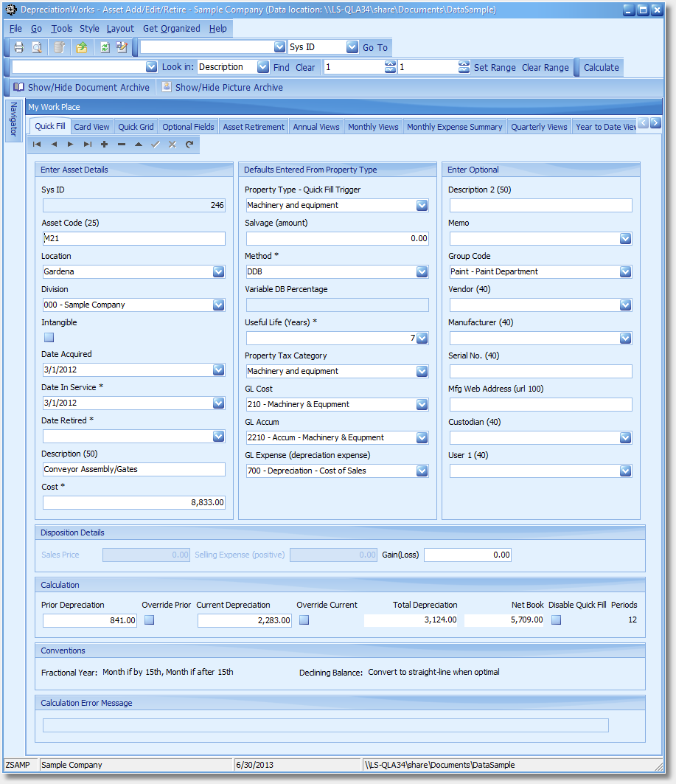Expand the Group Code dropdown

(x=625, y=272)
